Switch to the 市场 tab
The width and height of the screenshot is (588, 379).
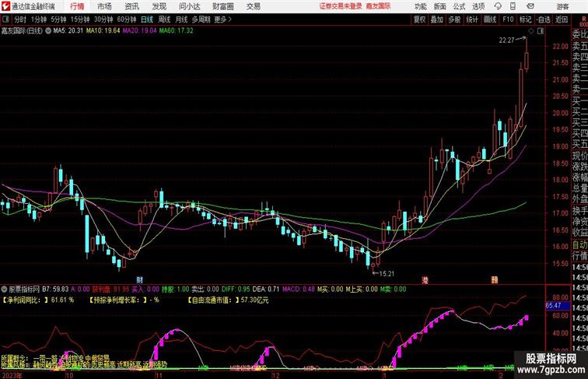click(104, 6)
